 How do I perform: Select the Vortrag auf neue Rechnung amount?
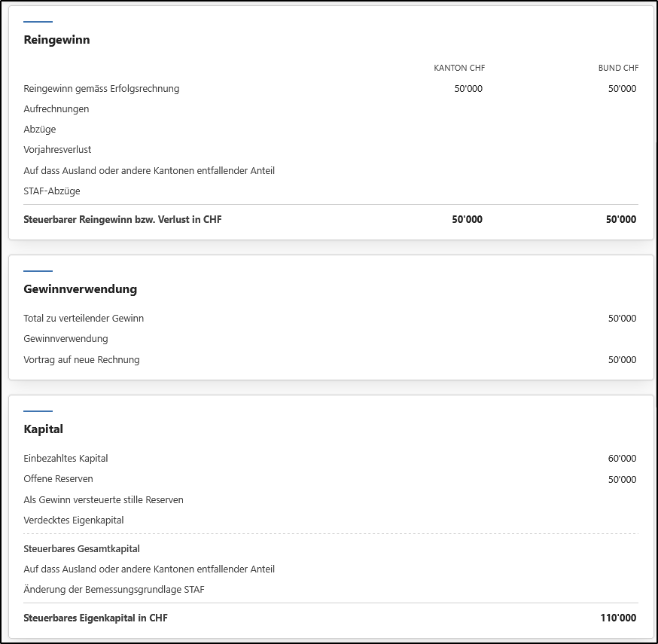(623, 360)
